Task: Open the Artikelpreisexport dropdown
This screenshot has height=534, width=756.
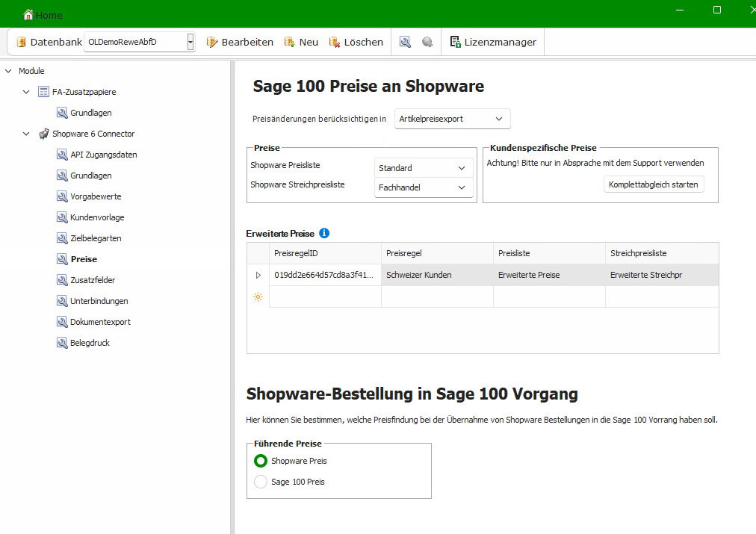Action: (x=452, y=119)
